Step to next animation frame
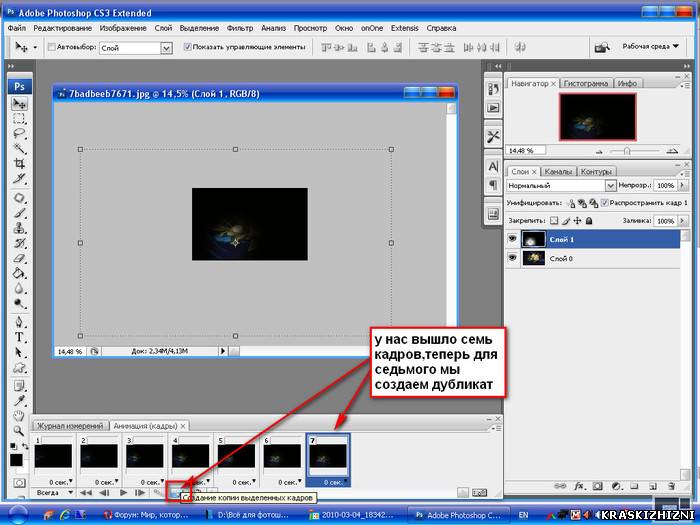This screenshot has width=700, height=525. pyautogui.click(x=140, y=493)
